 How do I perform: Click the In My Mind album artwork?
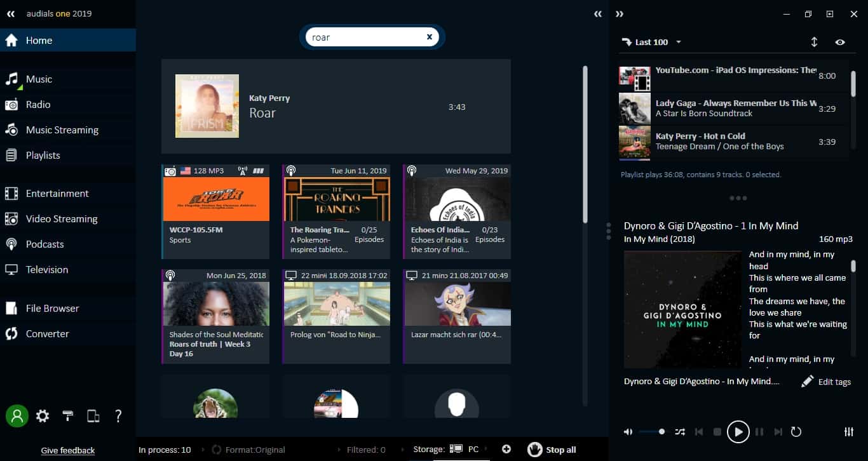click(x=682, y=310)
